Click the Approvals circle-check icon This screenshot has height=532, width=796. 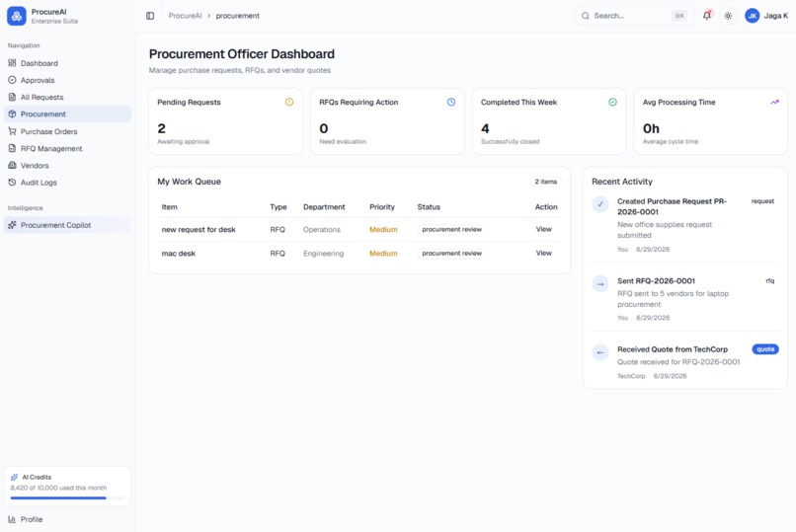[12, 80]
